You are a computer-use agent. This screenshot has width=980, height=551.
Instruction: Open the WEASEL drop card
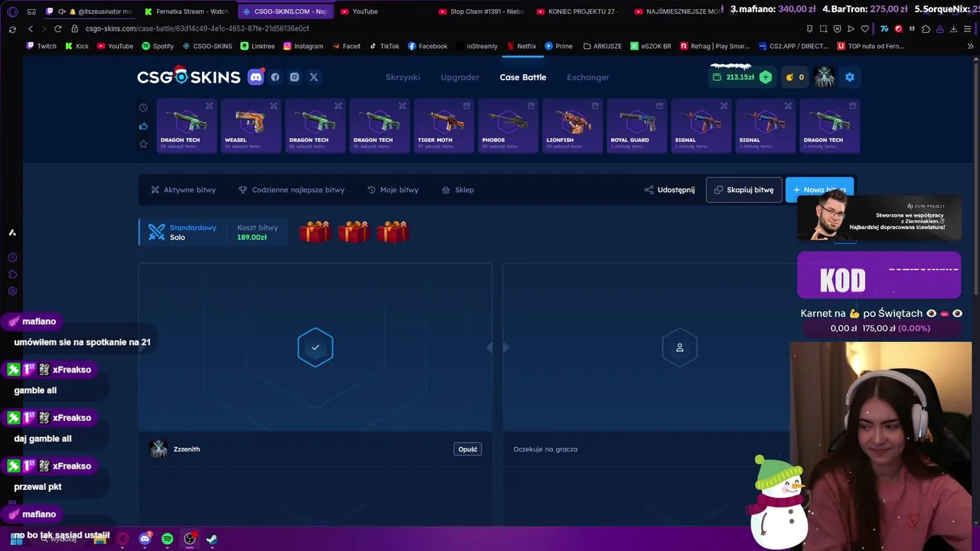[x=250, y=126]
